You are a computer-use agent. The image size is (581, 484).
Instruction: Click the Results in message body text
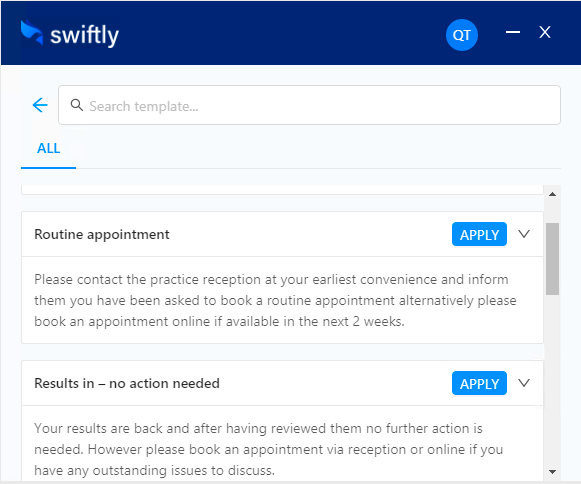[x=269, y=449]
